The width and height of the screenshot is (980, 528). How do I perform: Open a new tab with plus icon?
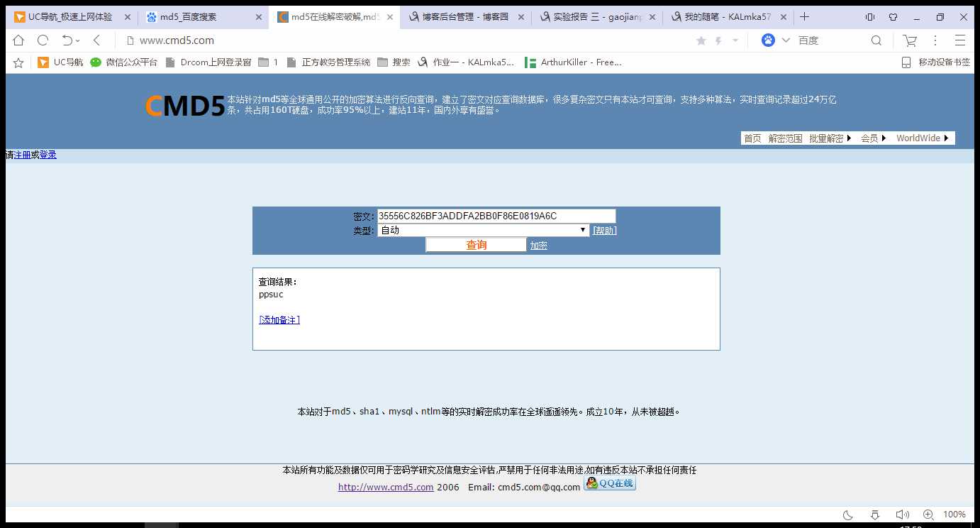[804, 16]
